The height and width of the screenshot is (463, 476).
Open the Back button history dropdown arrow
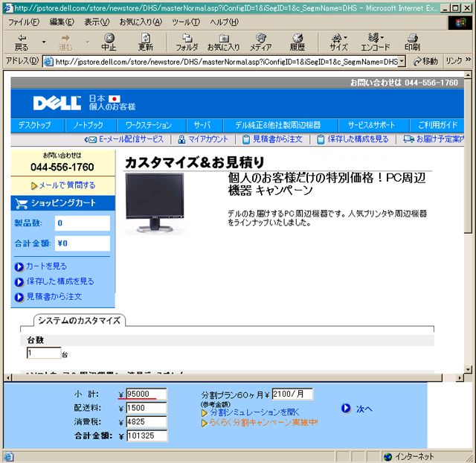[x=44, y=42]
